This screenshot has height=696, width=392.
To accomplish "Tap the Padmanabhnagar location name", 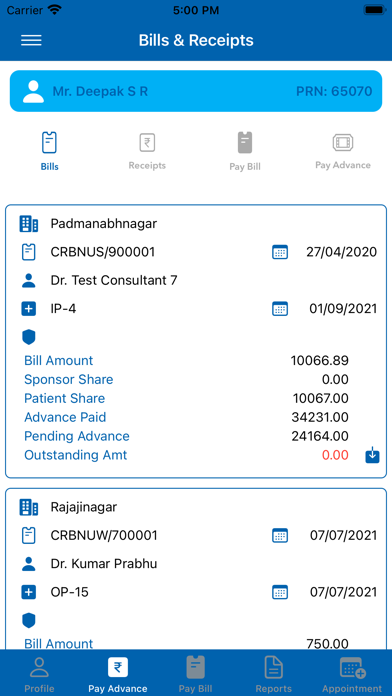I will click(x=104, y=224).
